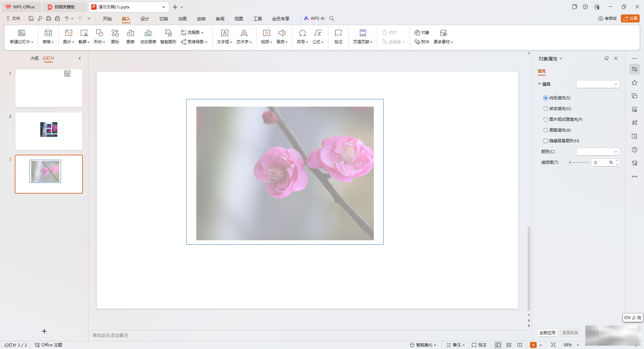Screen dimensions: 644x349
Task: Switch to slide sorter grid view
Action: 509,345
